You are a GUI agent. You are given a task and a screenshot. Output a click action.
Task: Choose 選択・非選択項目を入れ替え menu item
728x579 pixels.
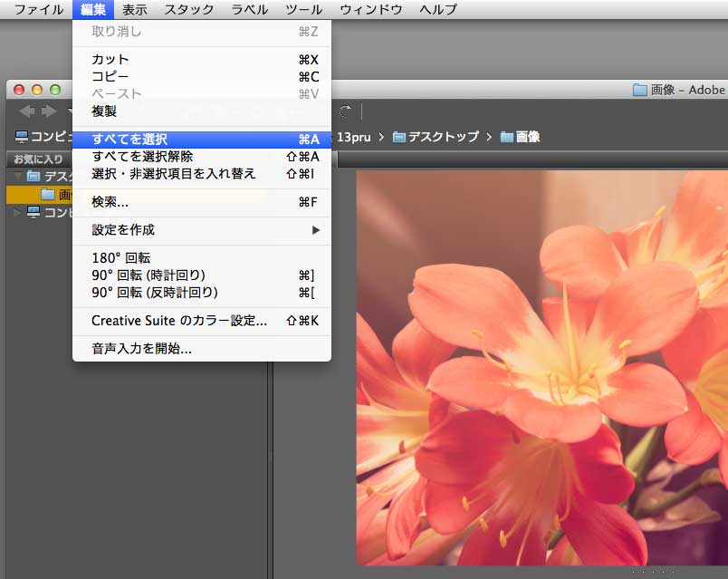[201, 174]
